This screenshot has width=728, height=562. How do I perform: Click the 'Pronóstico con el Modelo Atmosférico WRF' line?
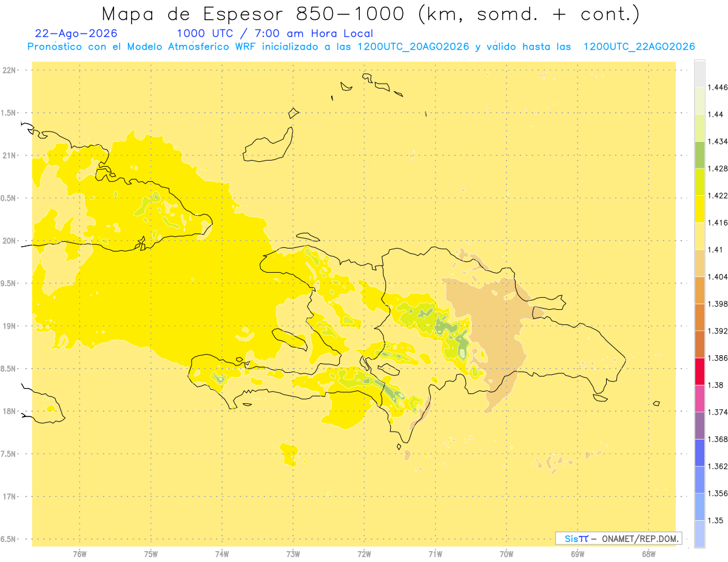[361, 47]
